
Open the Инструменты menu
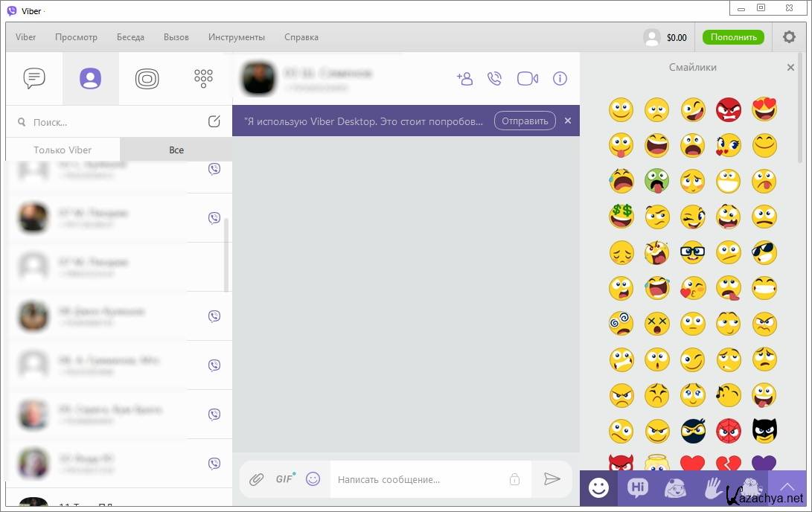pyautogui.click(x=236, y=37)
